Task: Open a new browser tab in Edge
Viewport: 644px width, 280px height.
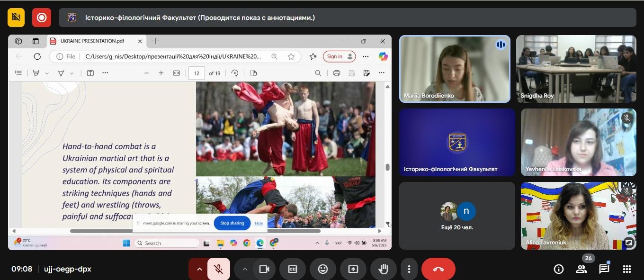Action: click(x=155, y=41)
